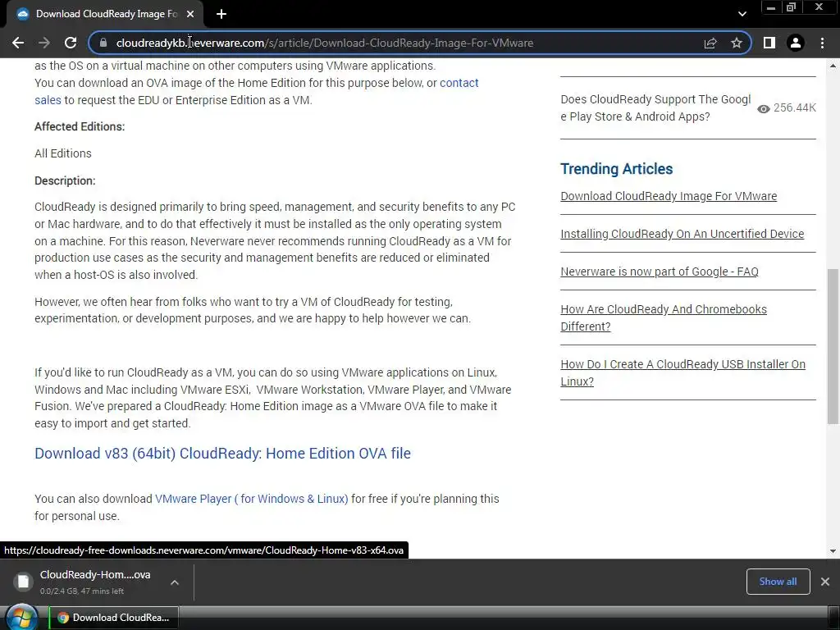Screen dimensions: 840x630
Task: Download v83 CloudReady Home Edition OVA file
Action: [222, 453]
